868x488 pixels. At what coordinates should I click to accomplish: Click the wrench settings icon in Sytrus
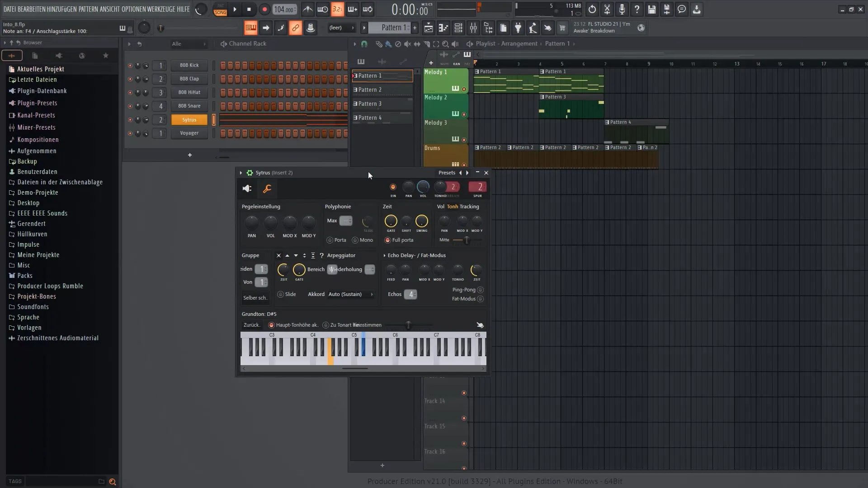[x=268, y=189]
